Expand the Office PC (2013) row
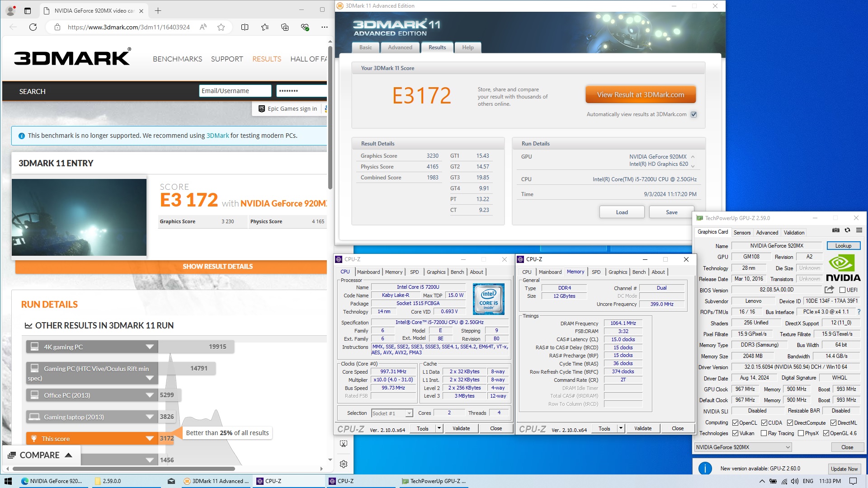868x488 pixels. (150, 395)
